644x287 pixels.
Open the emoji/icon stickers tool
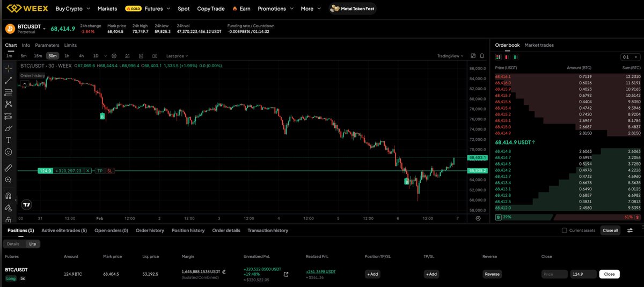tap(8, 152)
